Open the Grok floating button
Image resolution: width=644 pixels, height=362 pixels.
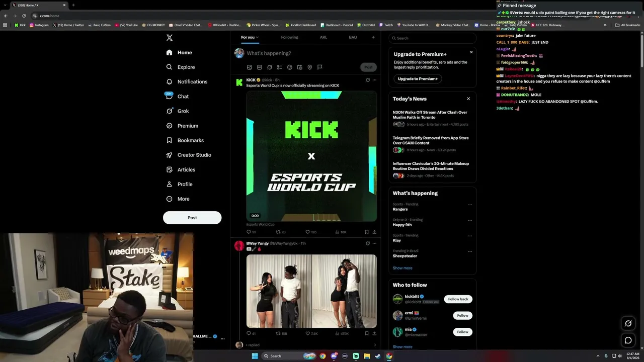point(628,323)
